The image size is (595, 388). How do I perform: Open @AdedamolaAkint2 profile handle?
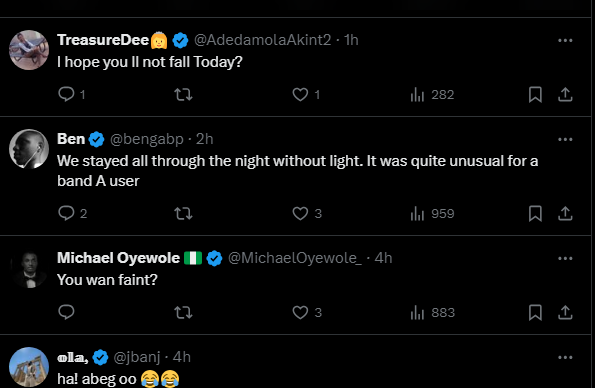263,40
